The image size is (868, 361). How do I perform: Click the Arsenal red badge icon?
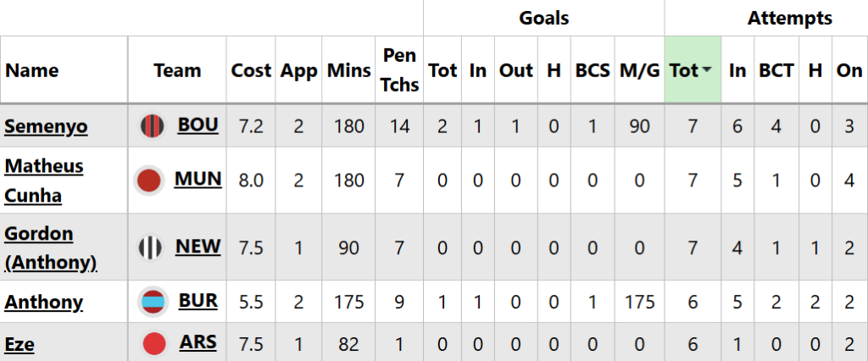154,344
